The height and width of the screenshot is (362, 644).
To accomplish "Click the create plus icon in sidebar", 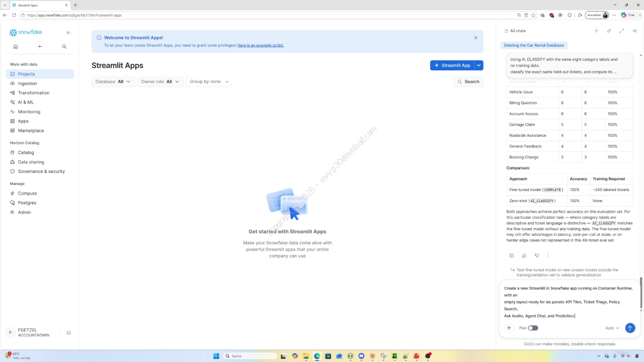I will pyautogui.click(x=40, y=47).
